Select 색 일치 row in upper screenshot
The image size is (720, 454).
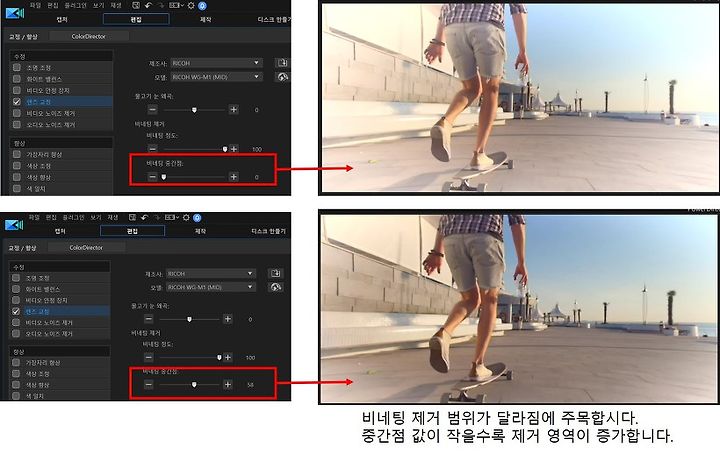61,188
